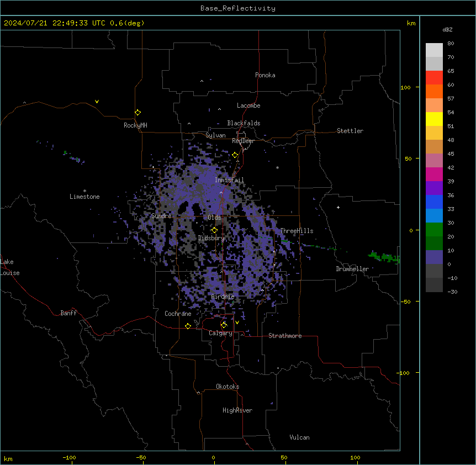Click the Limestone location label
Screen dimensions: 476x465
pyautogui.click(x=84, y=197)
